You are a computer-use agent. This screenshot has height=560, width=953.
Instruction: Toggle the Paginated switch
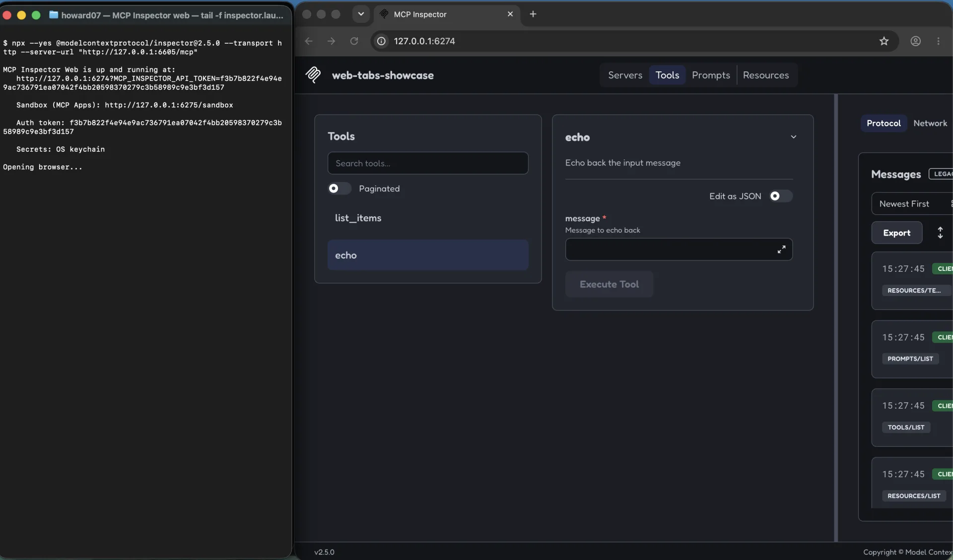(x=340, y=188)
